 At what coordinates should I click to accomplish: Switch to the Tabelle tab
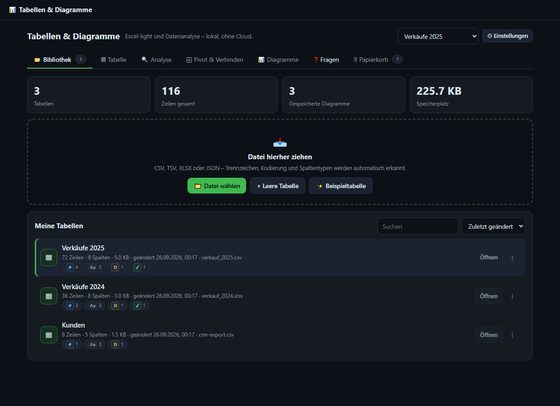(x=114, y=60)
